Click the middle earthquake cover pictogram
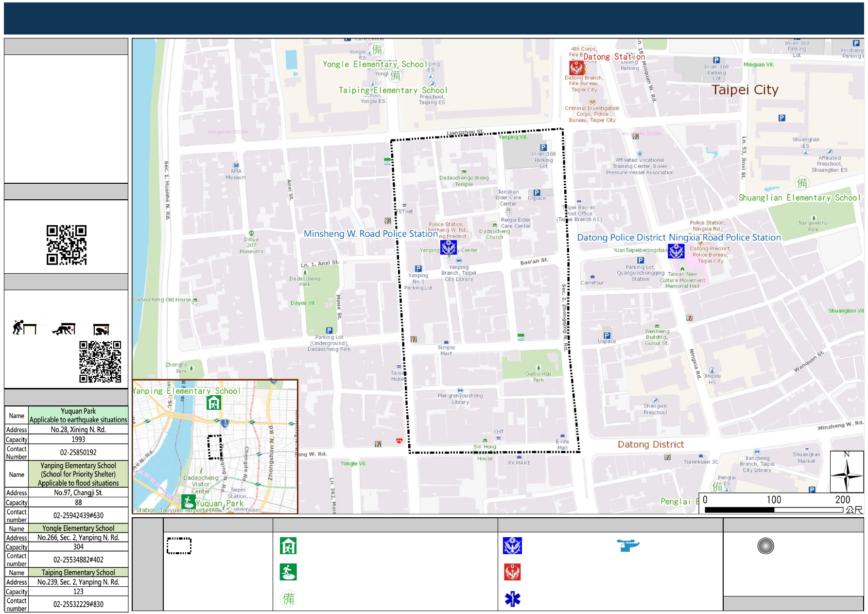Viewport: 868px width, 614px height. click(x=64, y=329)
